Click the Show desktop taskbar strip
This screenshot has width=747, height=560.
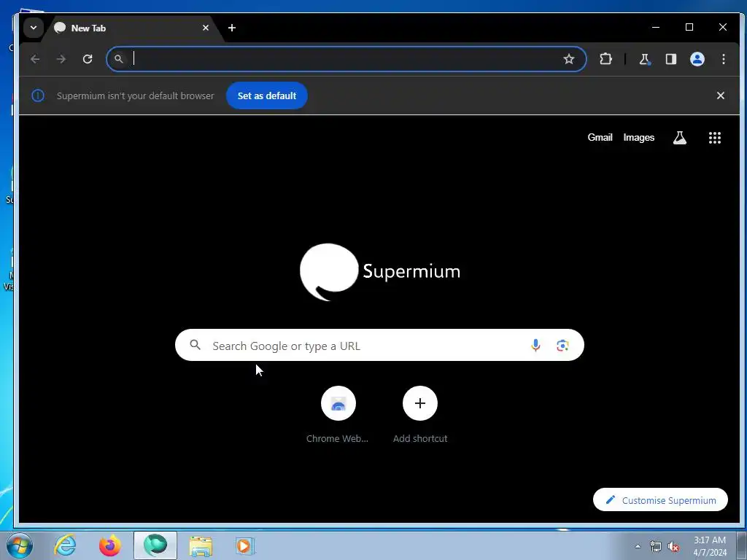click(742, 545)
